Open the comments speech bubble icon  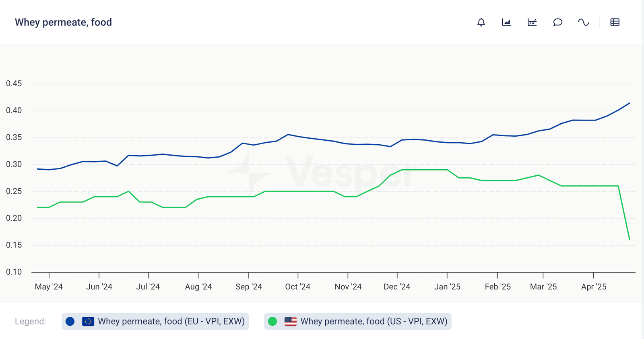click(x=557, y=22)
